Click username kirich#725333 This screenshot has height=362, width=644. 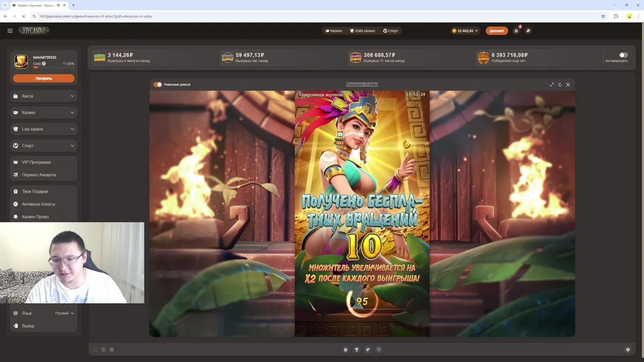point(45,57)
